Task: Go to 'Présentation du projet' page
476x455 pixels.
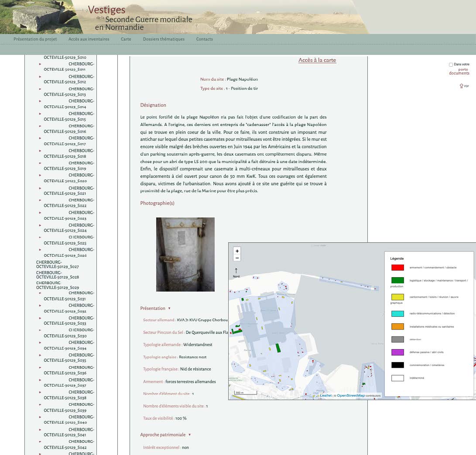Action: coord(35,39)
